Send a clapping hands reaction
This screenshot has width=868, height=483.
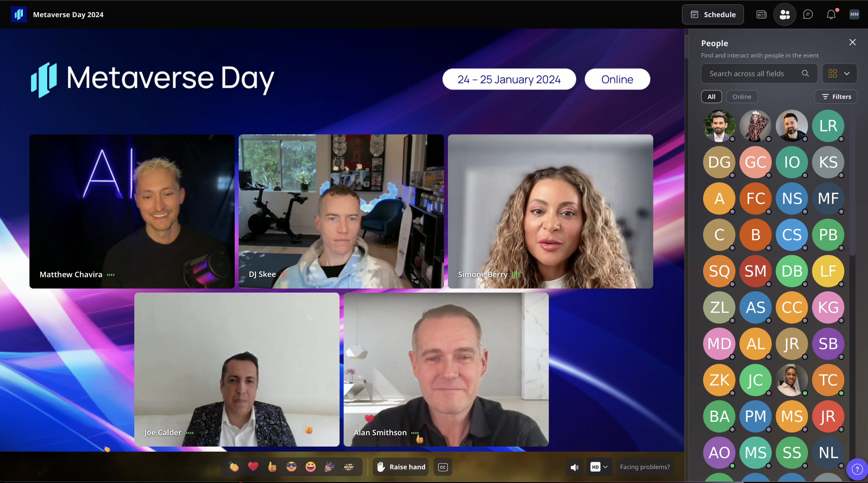pyautogui.click(x=234, y=467)
